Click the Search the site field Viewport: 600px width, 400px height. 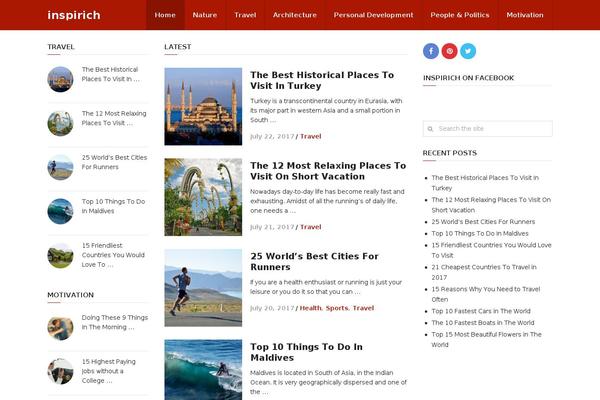(488, 129)
